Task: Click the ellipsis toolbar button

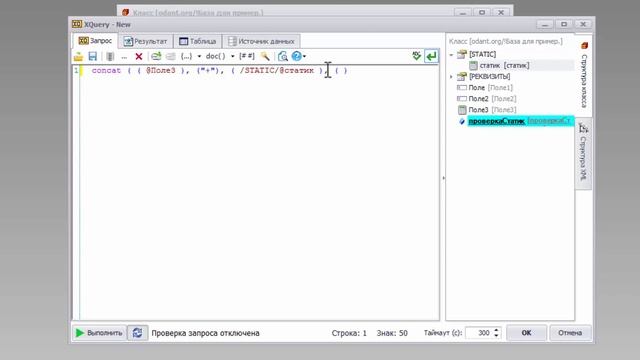Action: [124, 57]
